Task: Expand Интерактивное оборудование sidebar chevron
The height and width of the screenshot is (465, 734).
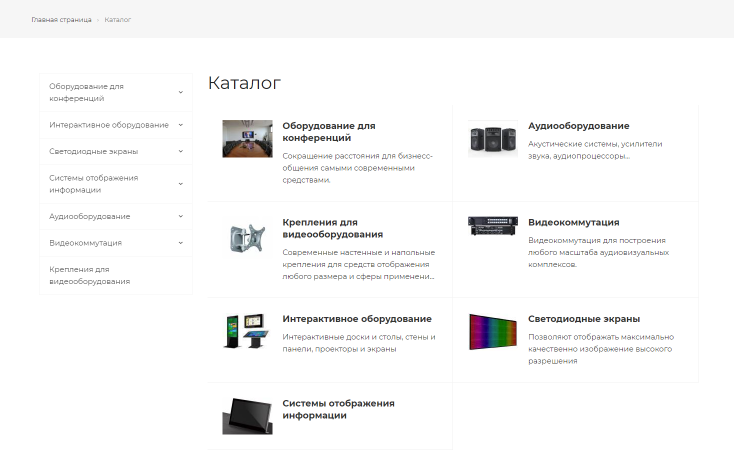Action: 181,125
